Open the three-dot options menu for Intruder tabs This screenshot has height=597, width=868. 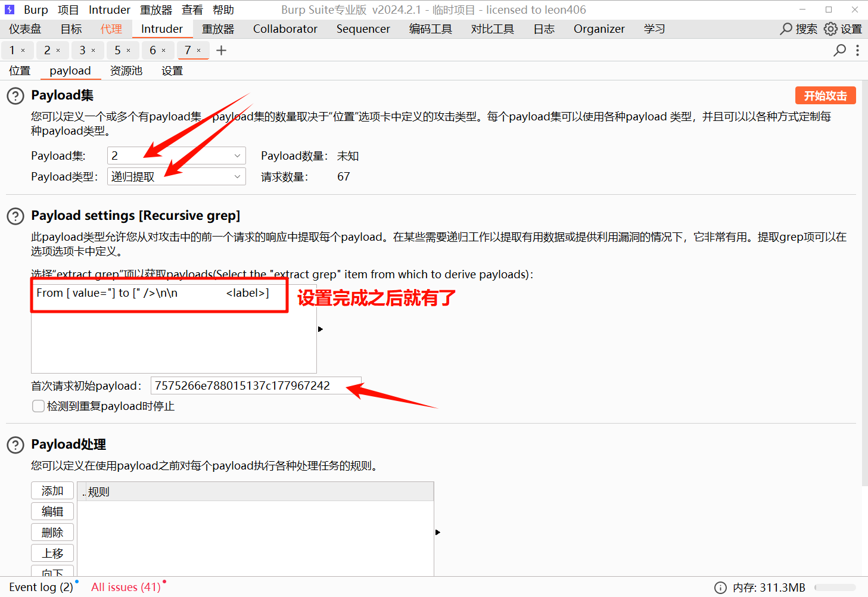coord(857,51)
